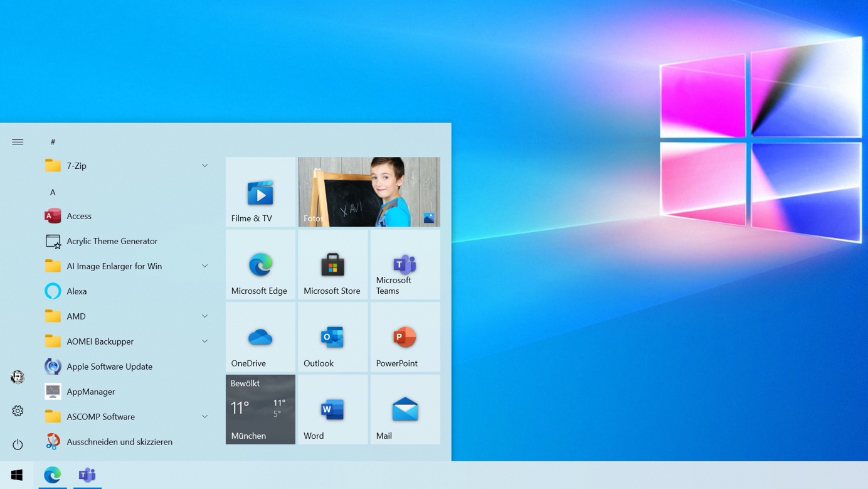Expand the 7-Zip folder chevron
Screen dimensions: 868x489
point(204,166)
